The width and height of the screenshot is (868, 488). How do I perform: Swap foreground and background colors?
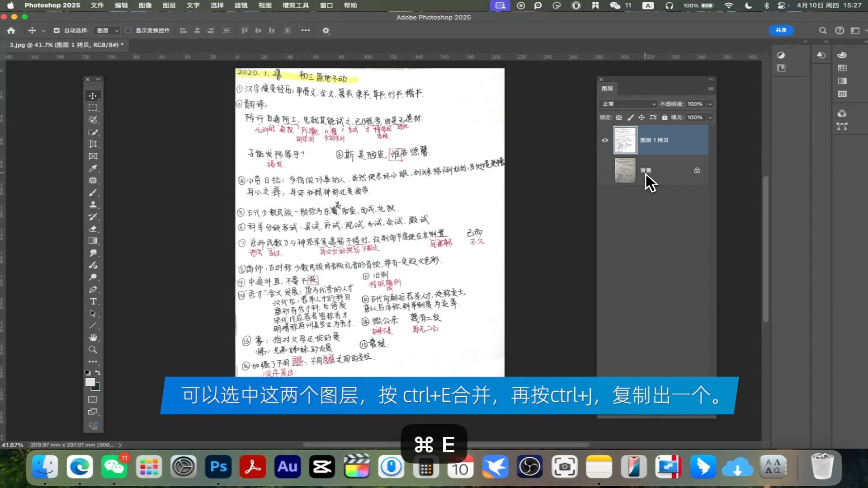[98, 373]
